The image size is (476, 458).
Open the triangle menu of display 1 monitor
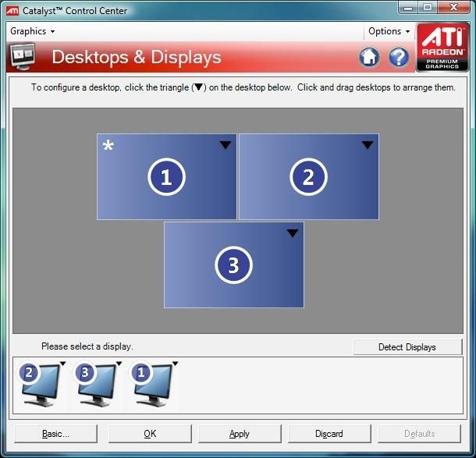tap(175, 364)
